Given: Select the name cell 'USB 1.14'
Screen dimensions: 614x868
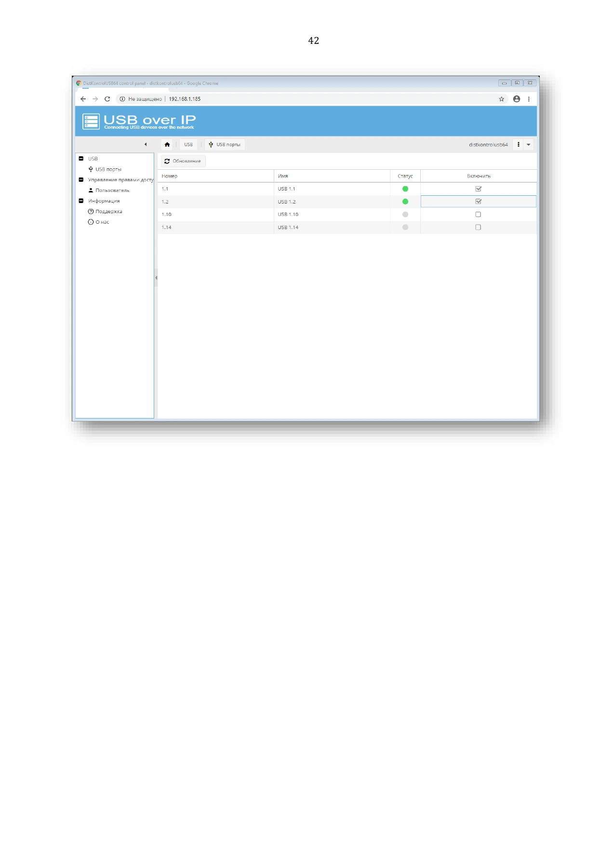Looking at the screenshot, I should click(x=332, y=227).
